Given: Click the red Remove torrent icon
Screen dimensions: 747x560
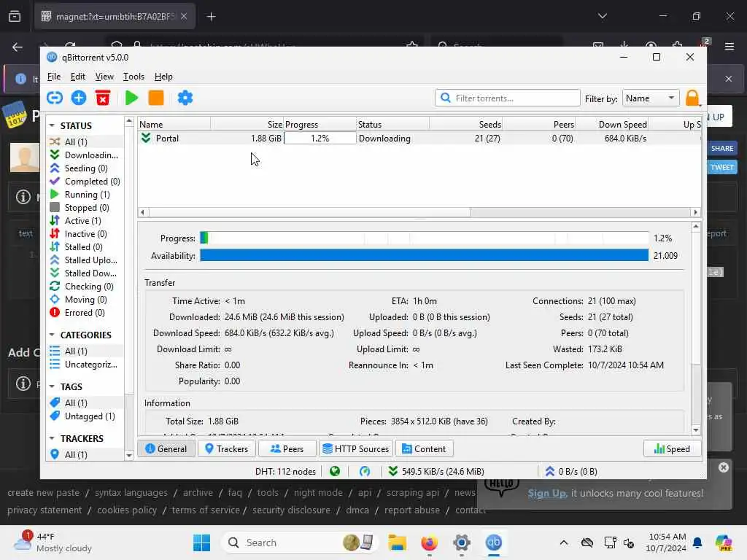Looking at the screenshot, I should coord(103,98).
